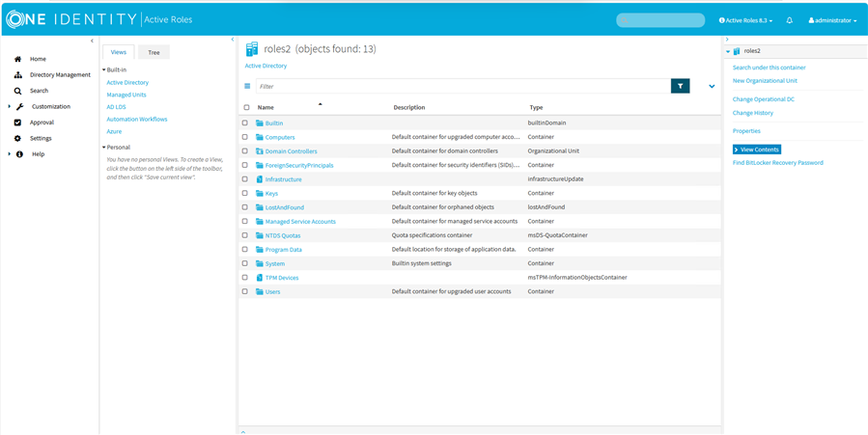The width and height of the screenshot is (868, 435).
Task: Click Change Operational DC command
Action: click(764, 99)
